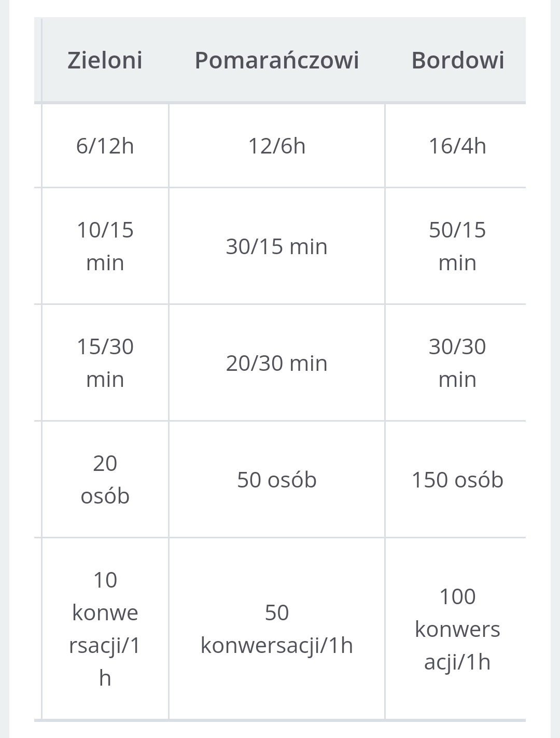
Task: Click the 10 konwersacji/1h cell
Action: 105,629
